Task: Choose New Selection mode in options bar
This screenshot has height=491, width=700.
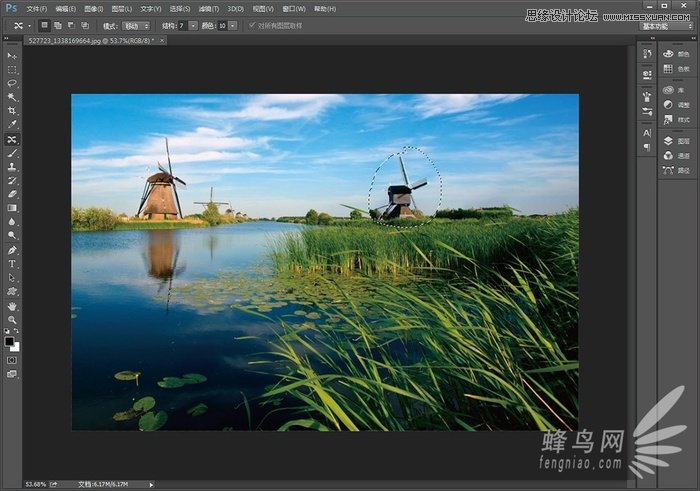Action: 44,25
